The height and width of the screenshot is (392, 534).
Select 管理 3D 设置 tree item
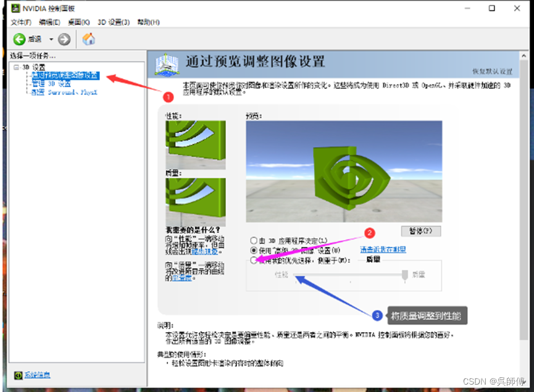click(x=51, y=84)
